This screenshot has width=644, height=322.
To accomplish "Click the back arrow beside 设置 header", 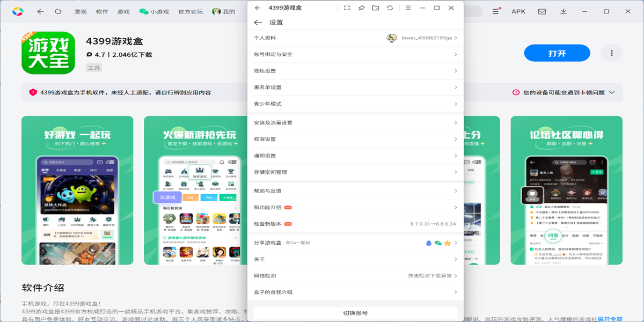I will click(x=258, y=23).
